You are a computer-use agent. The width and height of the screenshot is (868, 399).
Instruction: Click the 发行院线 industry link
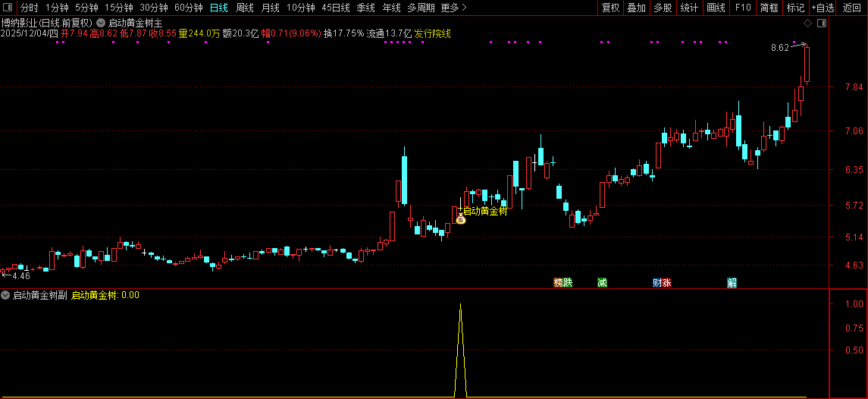coord(432,34)
